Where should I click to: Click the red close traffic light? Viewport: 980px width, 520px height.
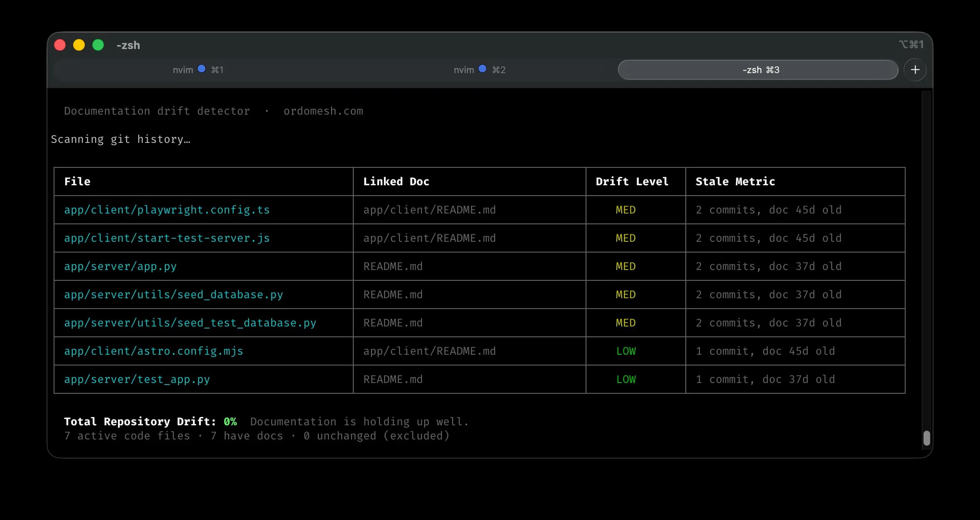point(60,44)
